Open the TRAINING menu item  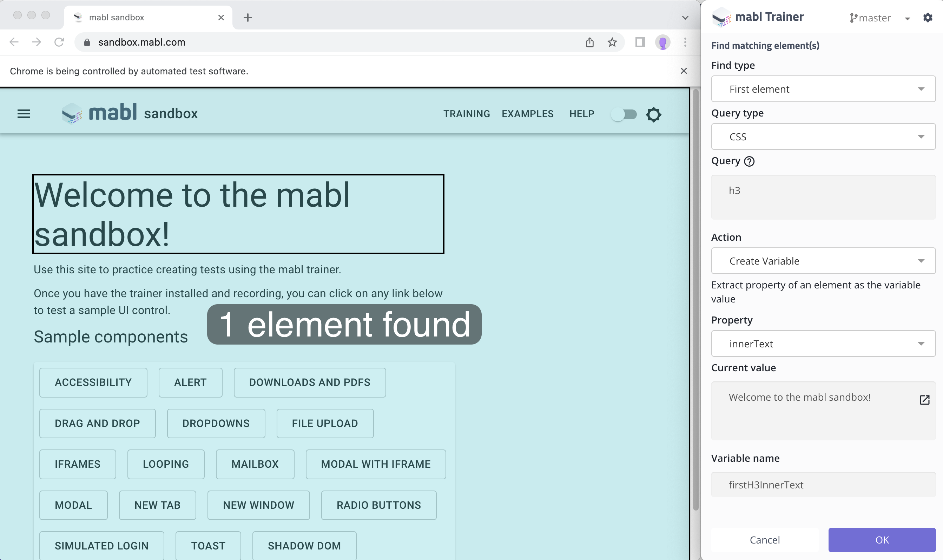467,114
